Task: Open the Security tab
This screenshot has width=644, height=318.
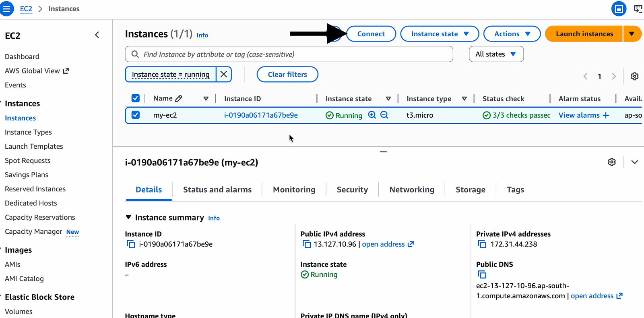Action: pyautogui.click(x=352, y=190)
